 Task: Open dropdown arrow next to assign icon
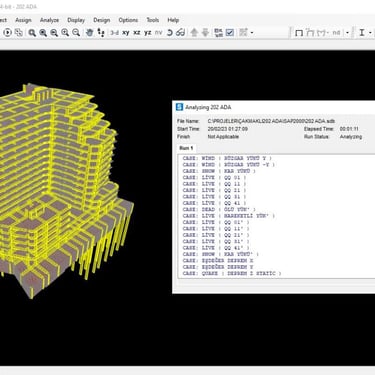click(x=252, y=33)
